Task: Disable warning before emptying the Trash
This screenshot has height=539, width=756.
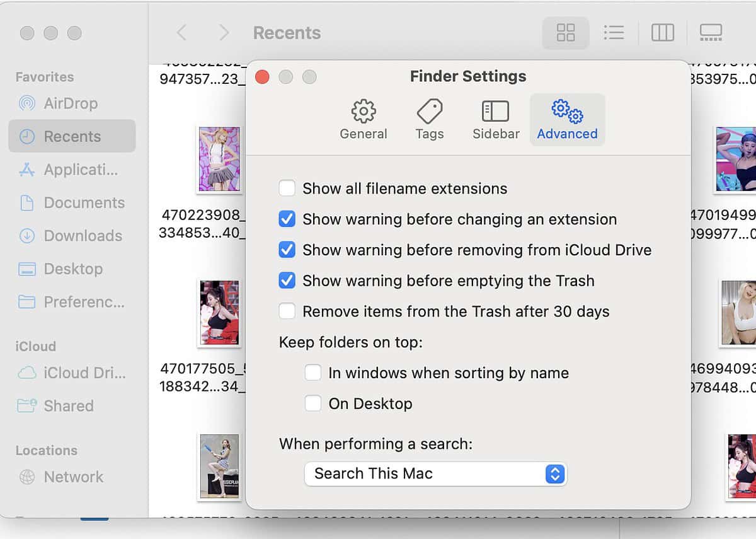Action: click(287, 281)
